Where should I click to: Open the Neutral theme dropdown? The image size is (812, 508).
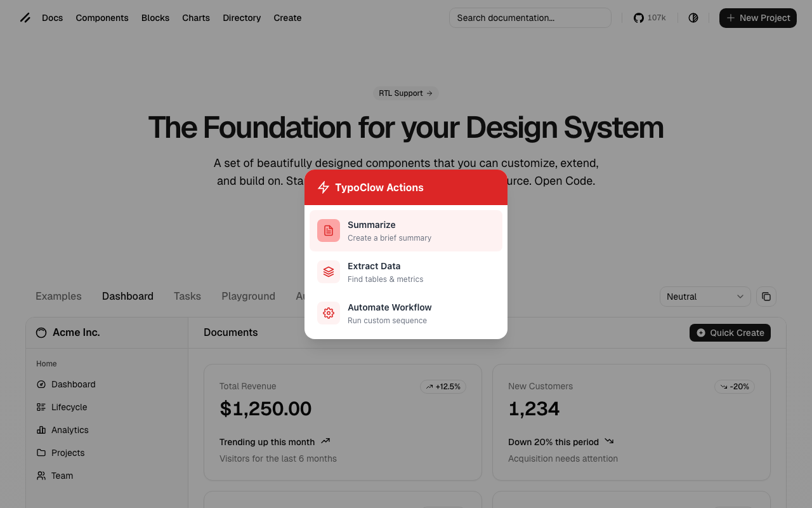705,297
